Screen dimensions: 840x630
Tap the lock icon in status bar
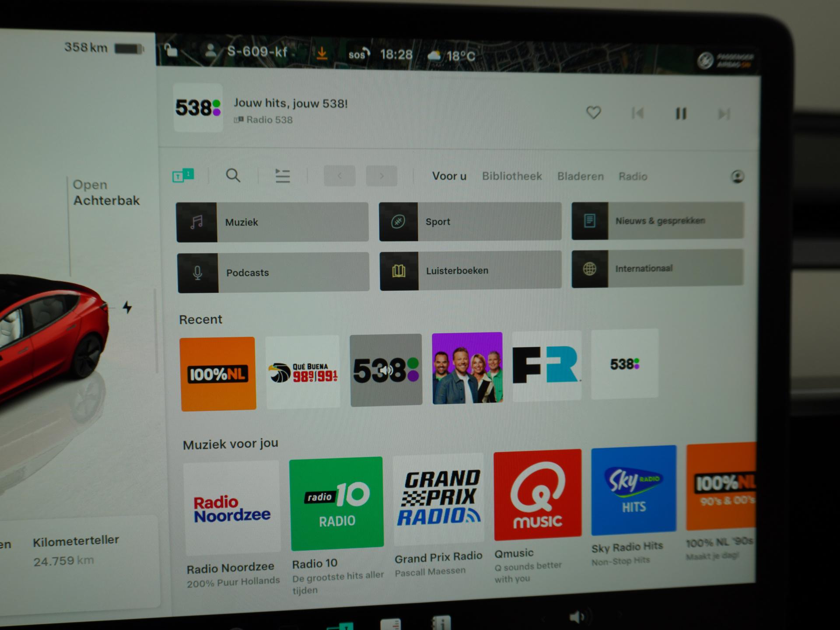coord(171,50)
